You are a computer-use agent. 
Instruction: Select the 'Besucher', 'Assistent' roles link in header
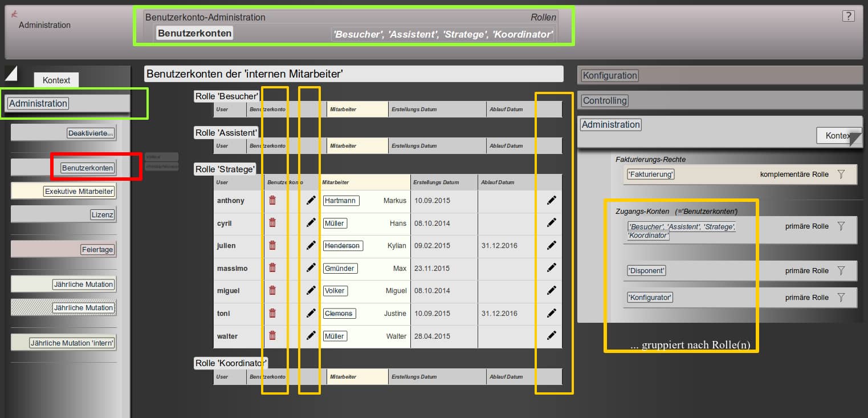[443, 35]
